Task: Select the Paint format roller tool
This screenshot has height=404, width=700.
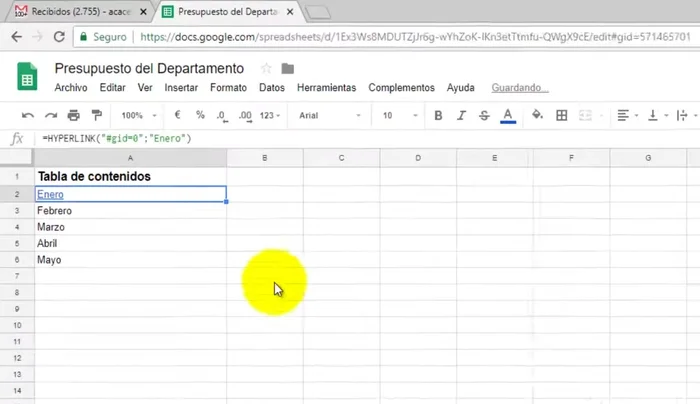Action: point(96,115)
